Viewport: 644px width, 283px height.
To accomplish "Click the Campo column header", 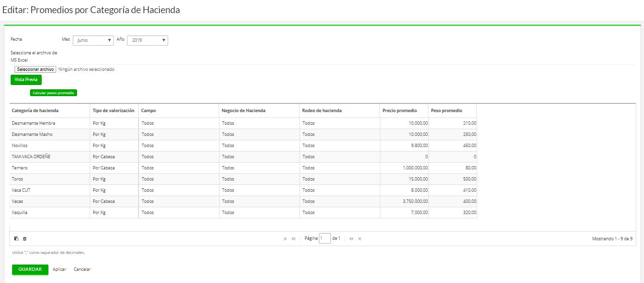I will point(178,111).
